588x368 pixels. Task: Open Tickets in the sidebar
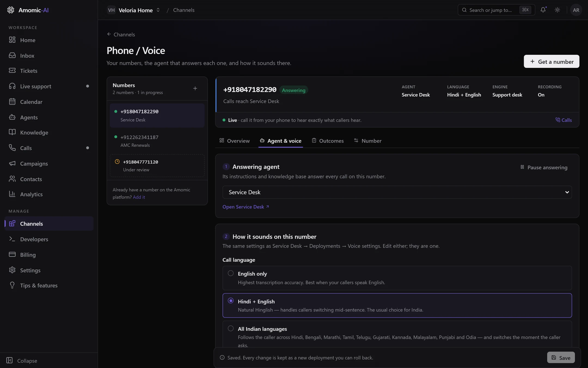coord(49,71)
